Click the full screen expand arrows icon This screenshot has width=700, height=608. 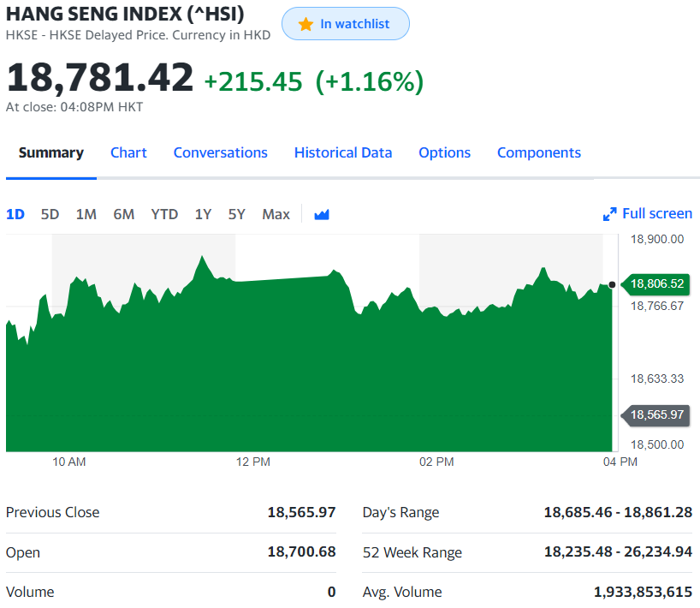click(609, 214)
